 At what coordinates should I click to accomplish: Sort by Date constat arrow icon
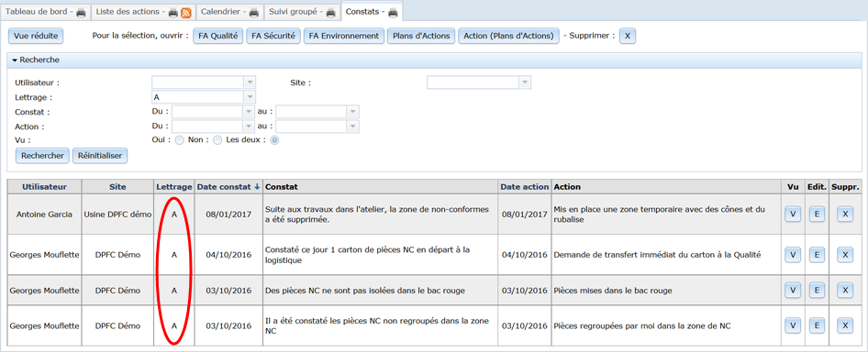257,187
